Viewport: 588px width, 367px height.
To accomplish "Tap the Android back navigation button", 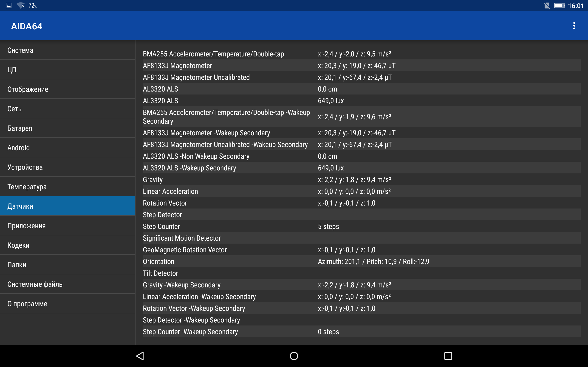I will coord(140,356).
